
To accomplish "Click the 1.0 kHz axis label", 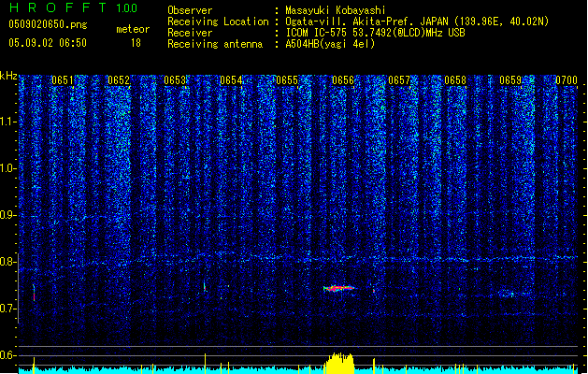I will (7, 168).
